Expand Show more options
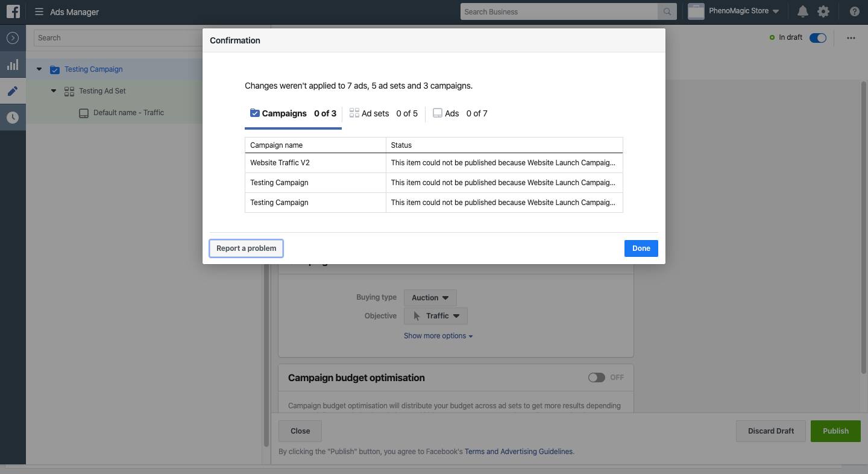Image resolution: width=868 pixels, height=474 pixels. click(x=438, y=336)
